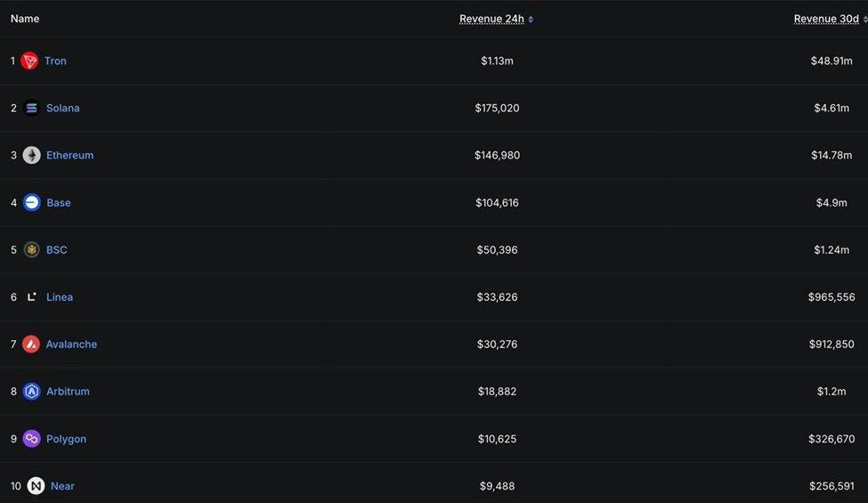
Task: Open the Polygon chain link
Action: pyautogui.click(x=67, y=439)
